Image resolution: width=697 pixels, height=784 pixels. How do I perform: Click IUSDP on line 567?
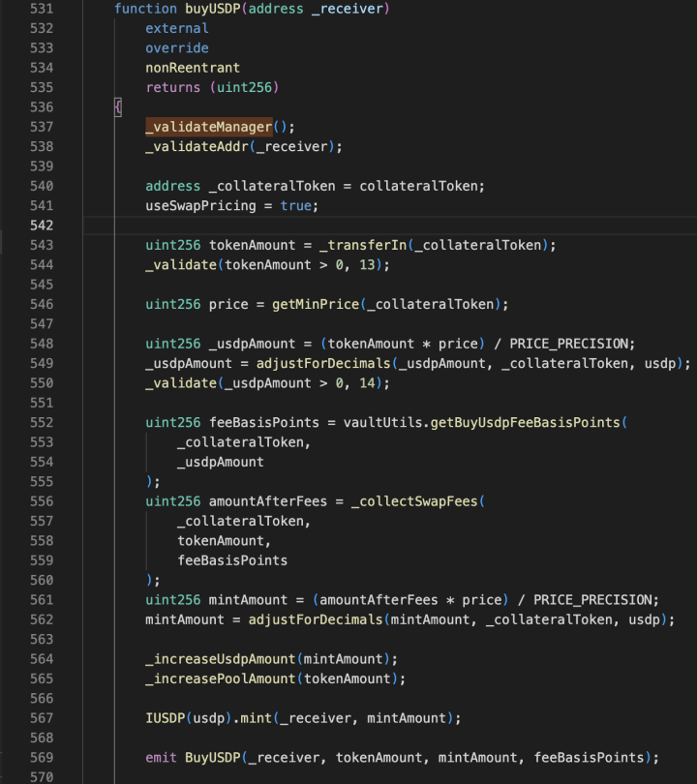click(165, 718)
